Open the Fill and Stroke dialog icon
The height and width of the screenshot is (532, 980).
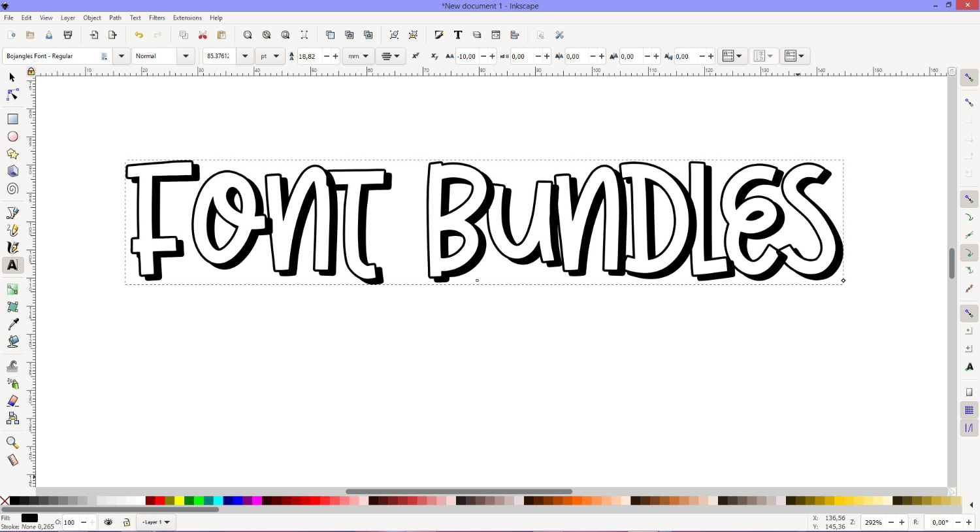(x=439, y=35)
